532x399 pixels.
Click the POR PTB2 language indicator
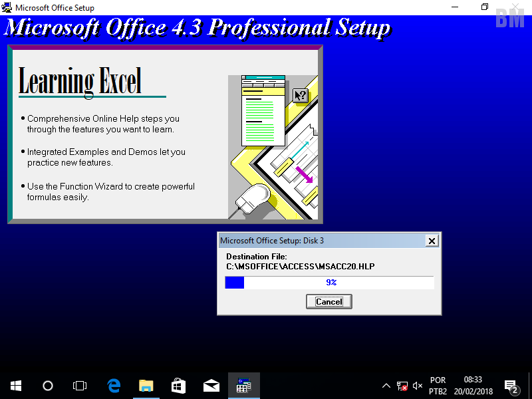click(438, 386)
